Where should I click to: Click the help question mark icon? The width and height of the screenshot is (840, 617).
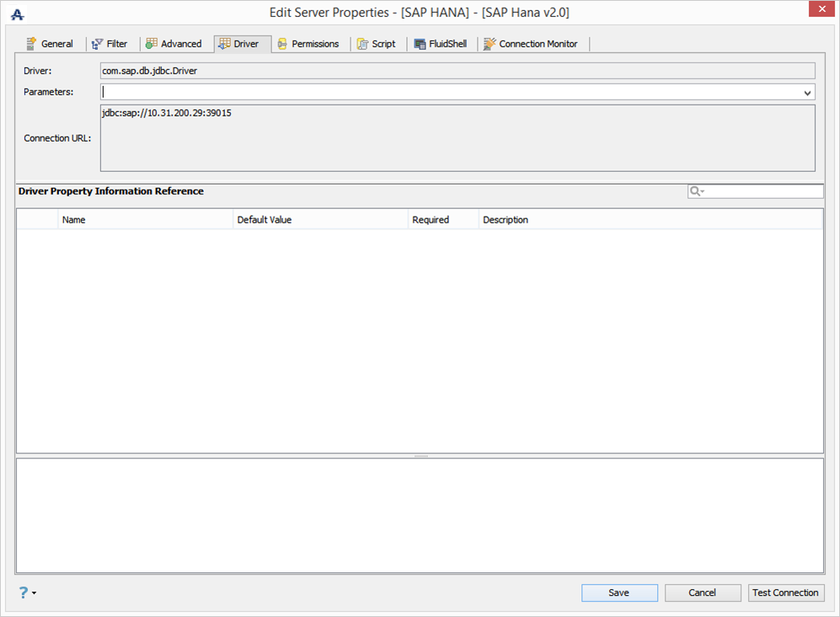coord(24,593)
